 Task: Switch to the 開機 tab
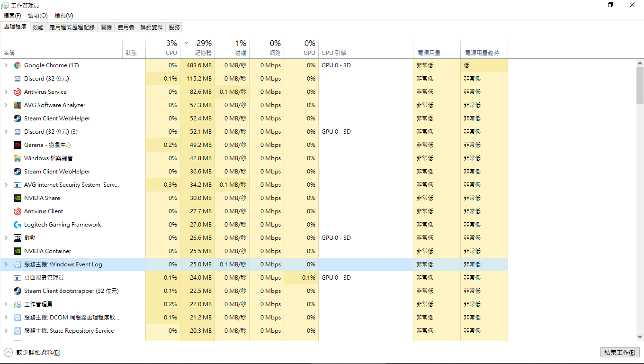pyautogui.click(x=106, y=27)
